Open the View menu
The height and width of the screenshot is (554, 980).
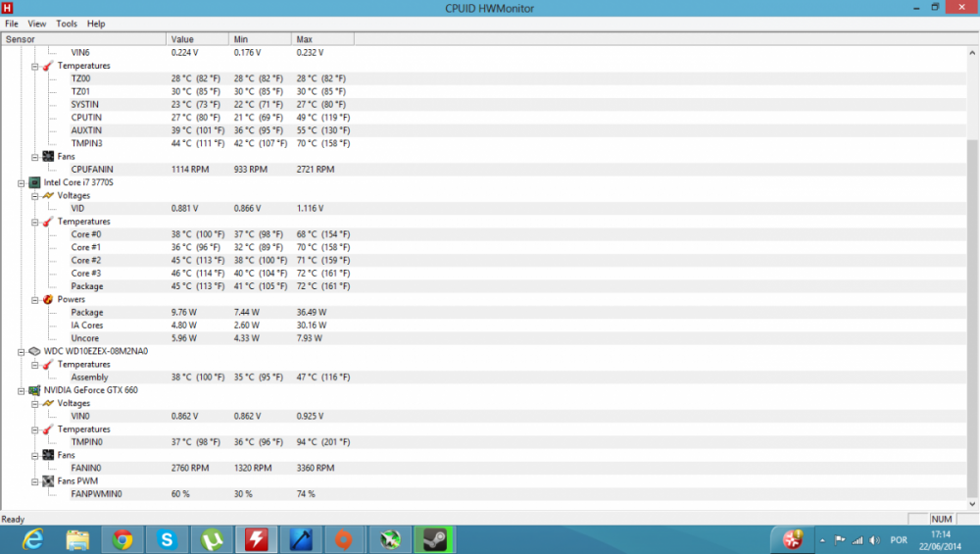37,24
